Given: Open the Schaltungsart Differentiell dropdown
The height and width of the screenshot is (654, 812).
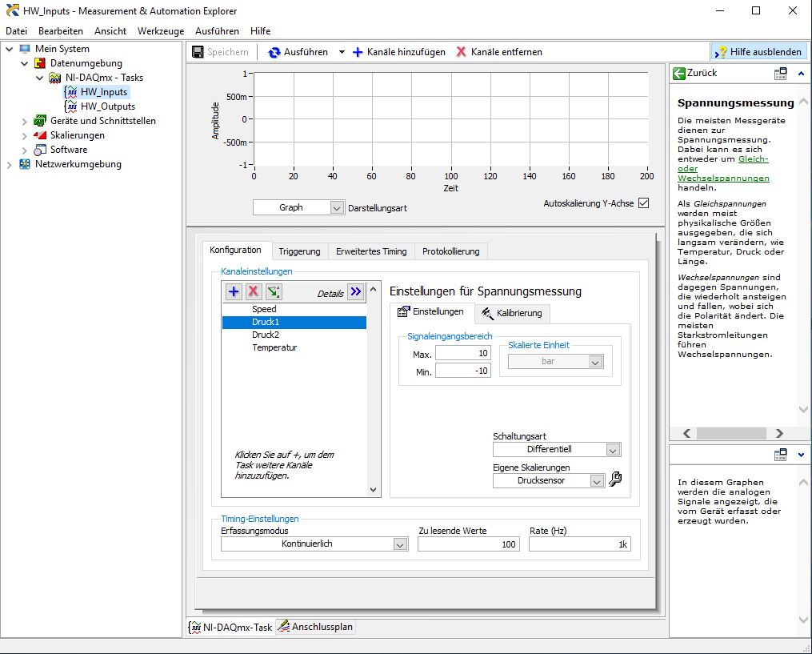Looking at the screenshot, I should coord(613,450).
